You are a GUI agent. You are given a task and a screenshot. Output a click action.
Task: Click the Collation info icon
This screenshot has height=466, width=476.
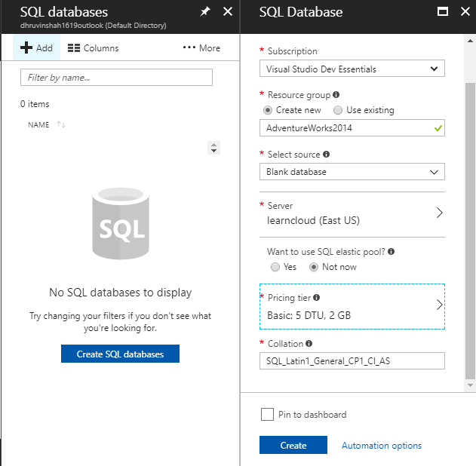click(309, 344)
